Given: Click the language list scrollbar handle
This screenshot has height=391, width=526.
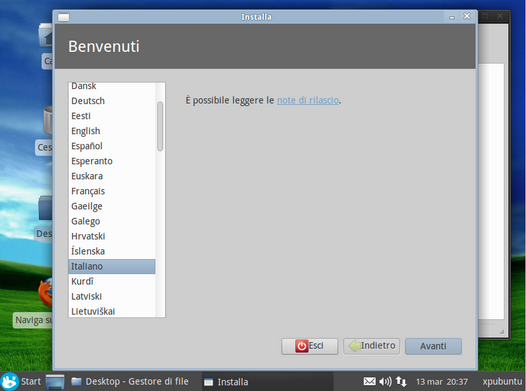Looking at the screenshot, I should (x=160, y=126).
